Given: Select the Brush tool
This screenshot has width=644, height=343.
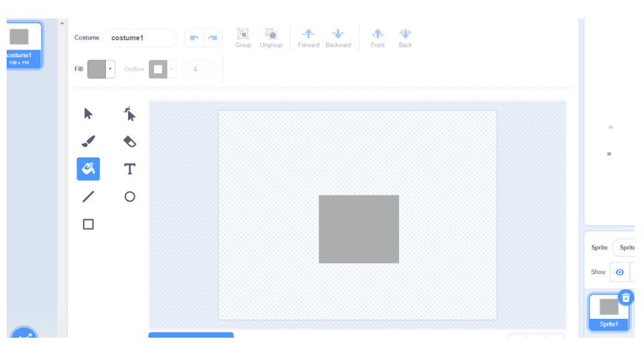Looking at the screenshot, I should [89, 141].
